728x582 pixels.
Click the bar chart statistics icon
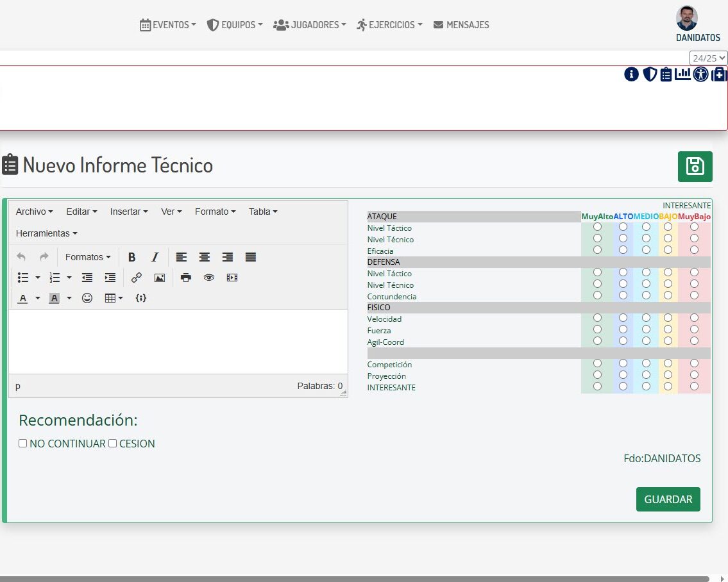click(x=682, y=74)
